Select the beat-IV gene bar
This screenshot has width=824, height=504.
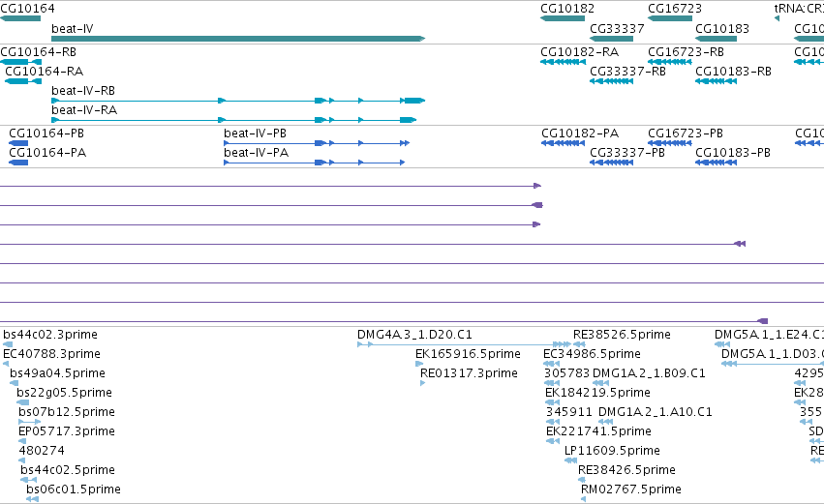click(238, 39)
